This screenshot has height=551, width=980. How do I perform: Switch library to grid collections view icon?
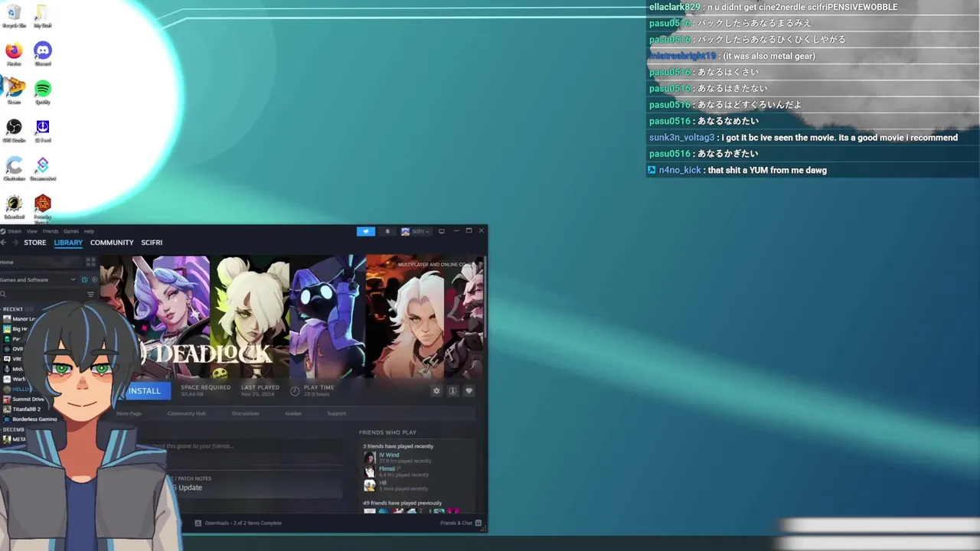90,262
